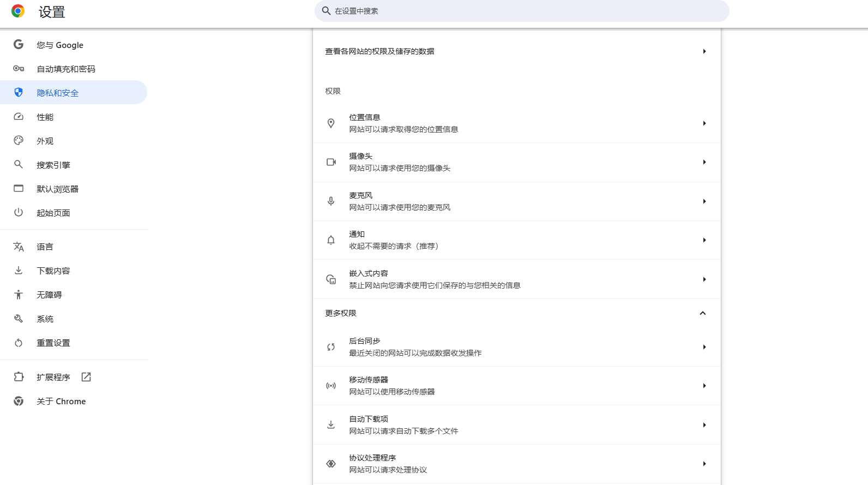Viewport: 868px width, 485px height.
Task: Click the browser window icon for default browser
Action: coord(19,189)
